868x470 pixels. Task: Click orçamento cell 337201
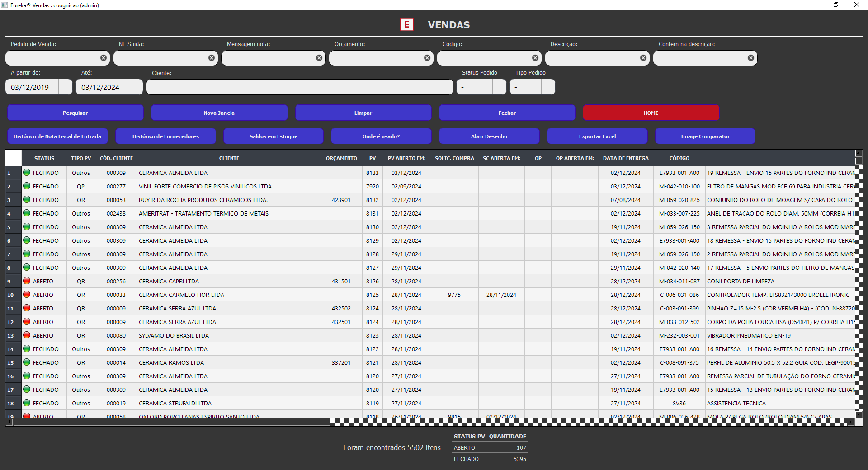(341, 362)
